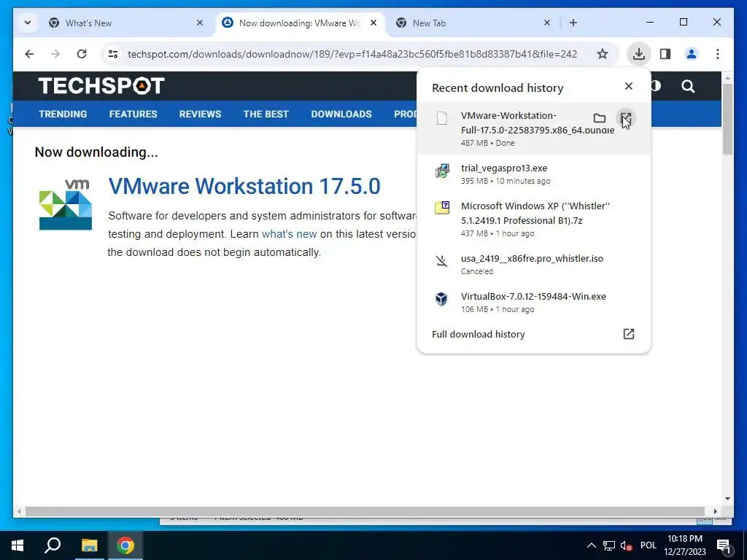This screenshot has width=747, height=560.
Task: Open a new tab with plus button
Action: [x=573, y=23]
